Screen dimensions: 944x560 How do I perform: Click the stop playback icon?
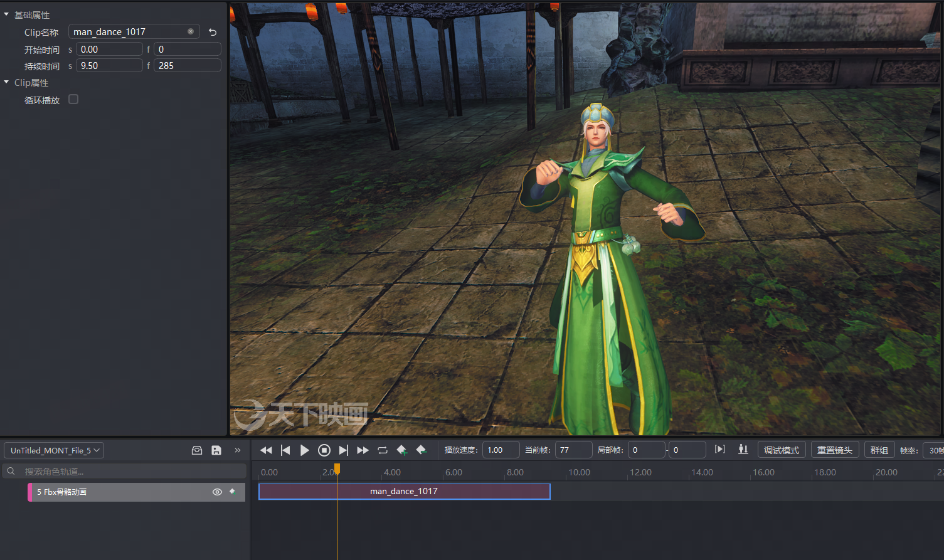click(x=324, y=450)
